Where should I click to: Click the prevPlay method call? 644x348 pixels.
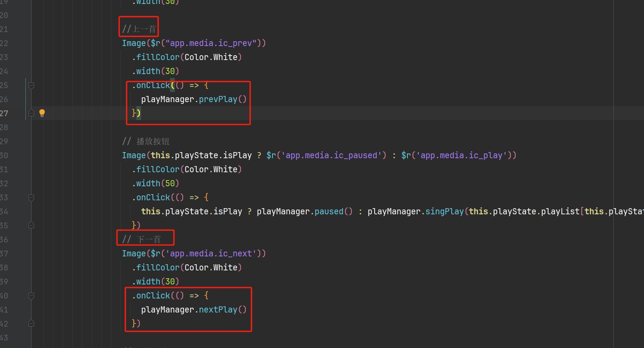[x=218, y=99]
